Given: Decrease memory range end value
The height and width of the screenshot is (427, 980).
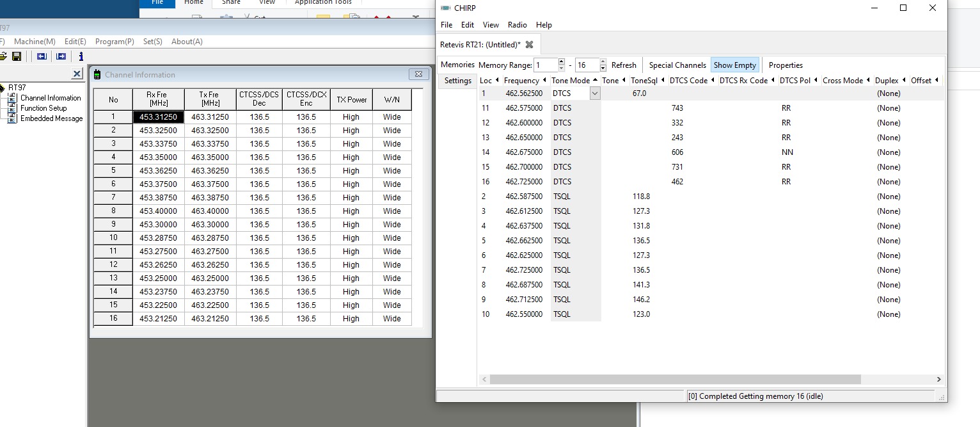Looking at the screenshot, I should tap(603, 68).
